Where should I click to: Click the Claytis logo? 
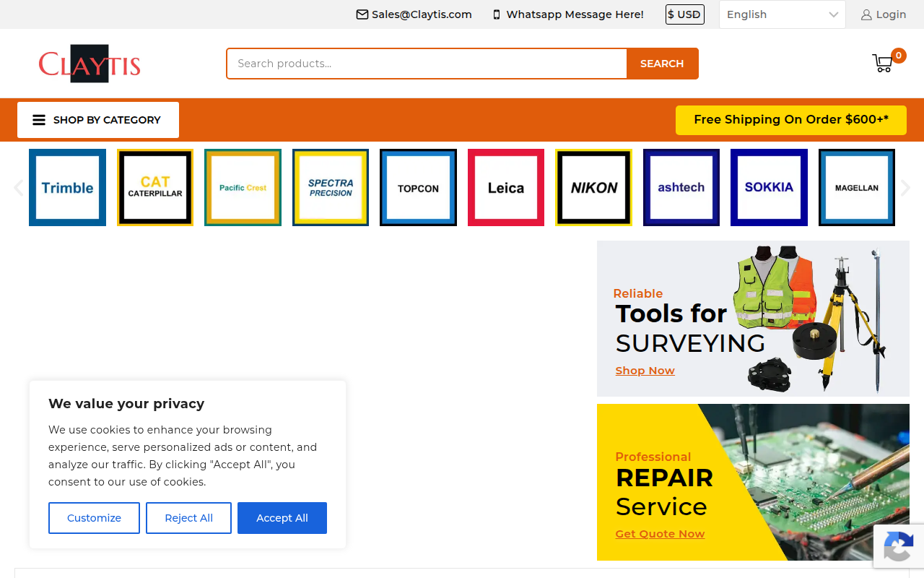[90, 64]
